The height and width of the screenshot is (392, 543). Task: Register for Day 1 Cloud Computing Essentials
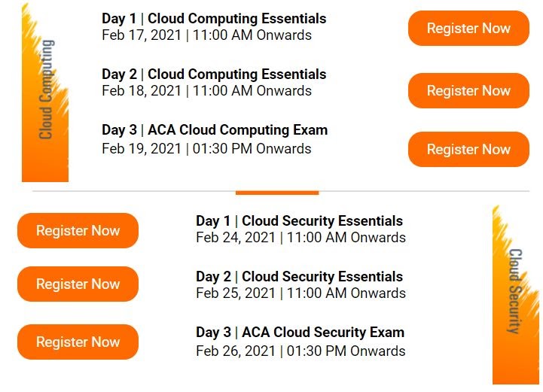coord(468,28)
